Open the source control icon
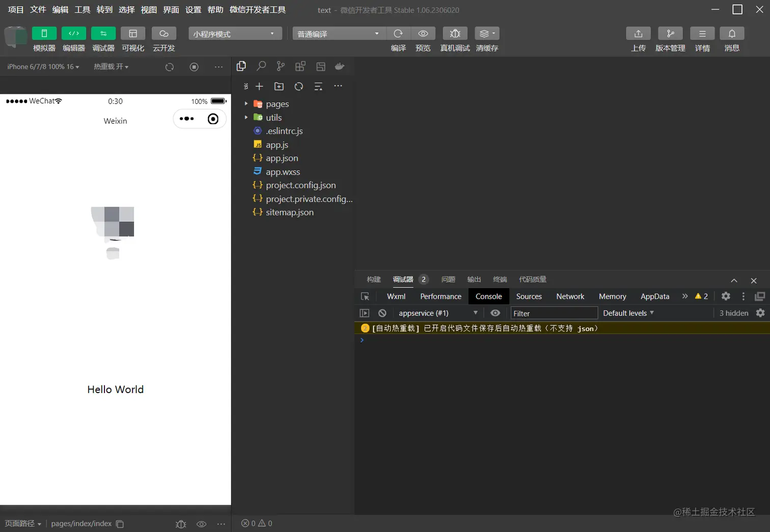 click(281, 66)
